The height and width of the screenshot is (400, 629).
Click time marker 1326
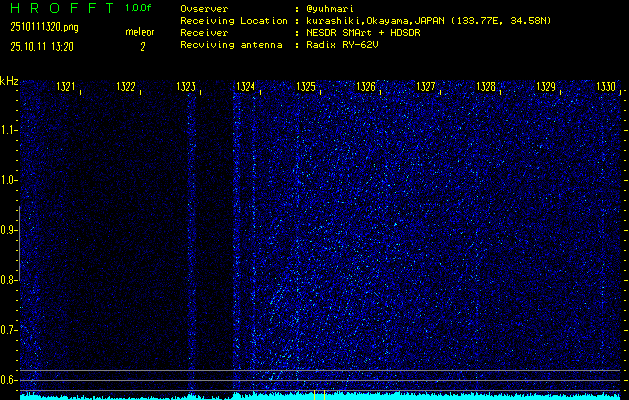pyautogui.click(x=366, y=87)
